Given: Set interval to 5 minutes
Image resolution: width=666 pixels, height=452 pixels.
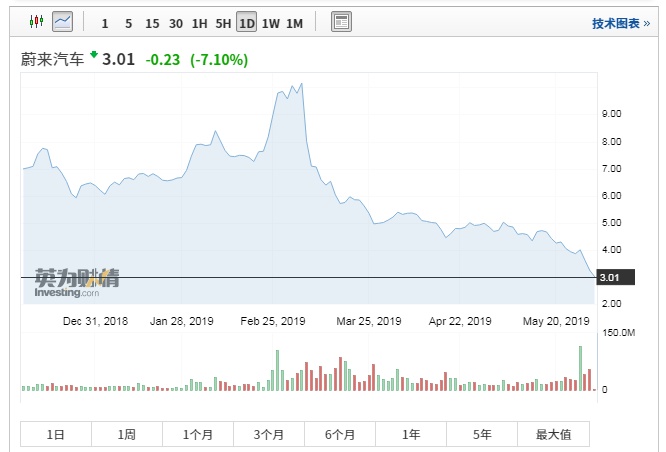Looking at the screenshot, I should (x=128, y=22).
